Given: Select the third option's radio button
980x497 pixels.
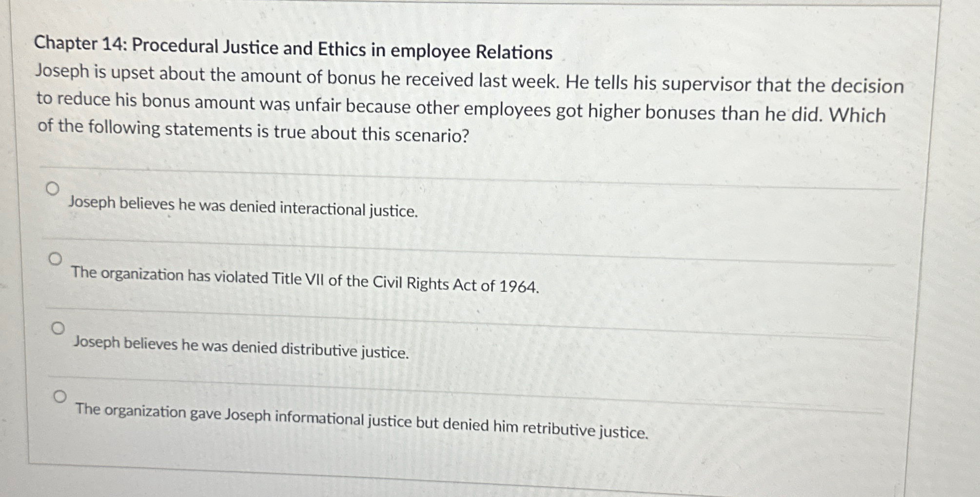Looking at the screenshot, I should tap(59, 327).
